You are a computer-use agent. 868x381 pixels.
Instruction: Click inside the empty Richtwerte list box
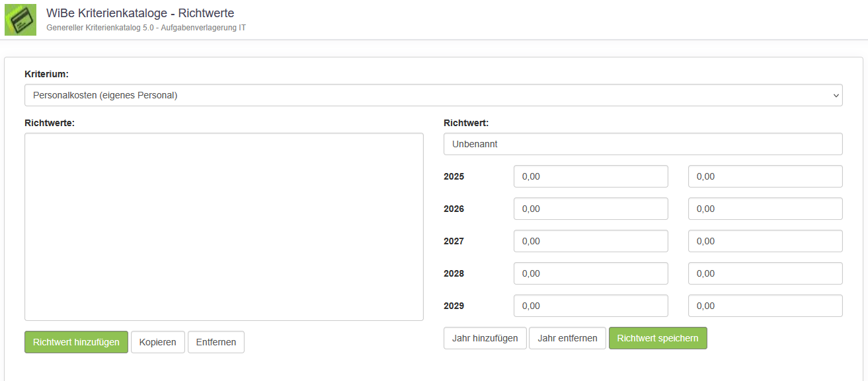(223, 226)
